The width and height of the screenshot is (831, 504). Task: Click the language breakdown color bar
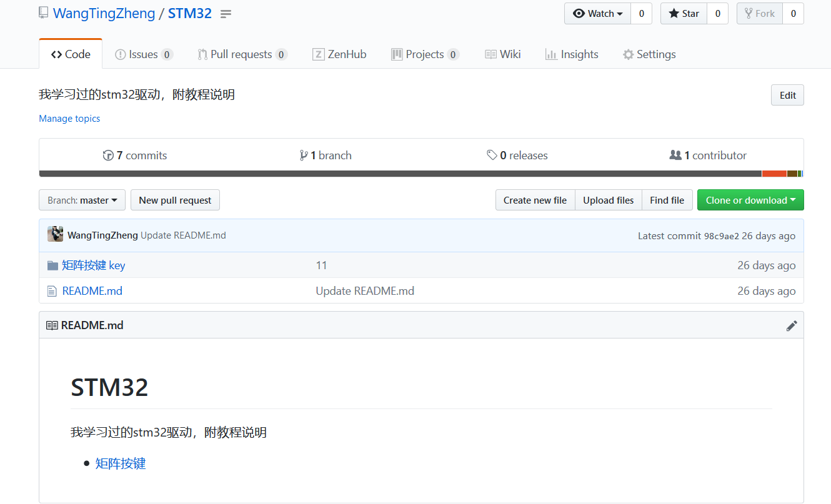421,174
